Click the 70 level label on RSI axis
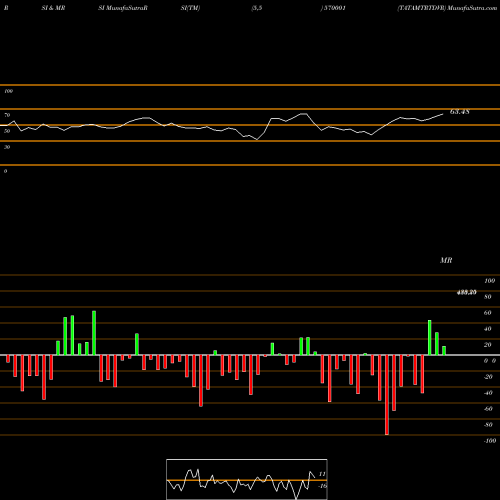 click(7, 115)
